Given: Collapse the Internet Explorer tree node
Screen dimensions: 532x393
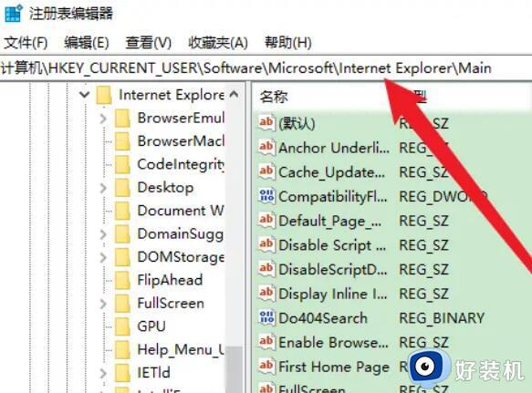Looking at the screenshot, I should (84, 95).
